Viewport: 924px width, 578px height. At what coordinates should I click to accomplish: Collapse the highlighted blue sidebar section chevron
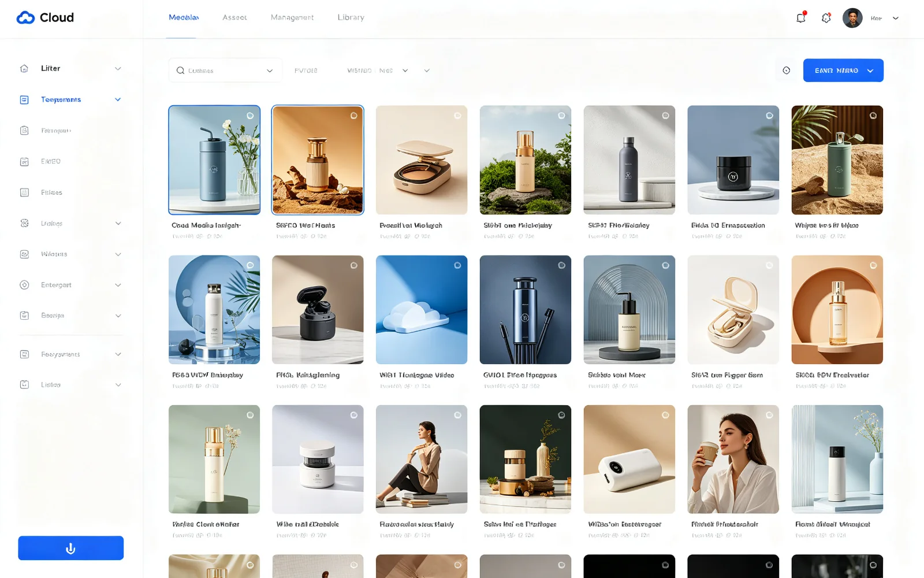coord(118,99)
